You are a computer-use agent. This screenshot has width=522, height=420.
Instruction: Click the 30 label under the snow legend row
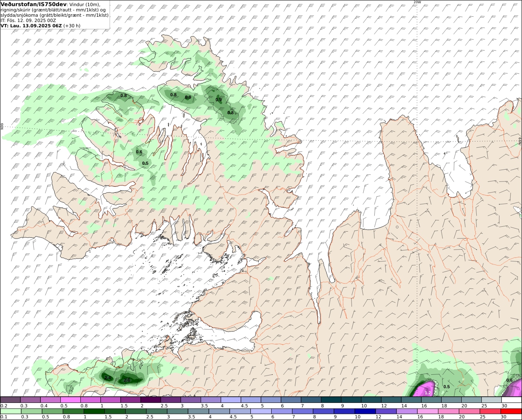pyautogui.click(x=504, y=406)
